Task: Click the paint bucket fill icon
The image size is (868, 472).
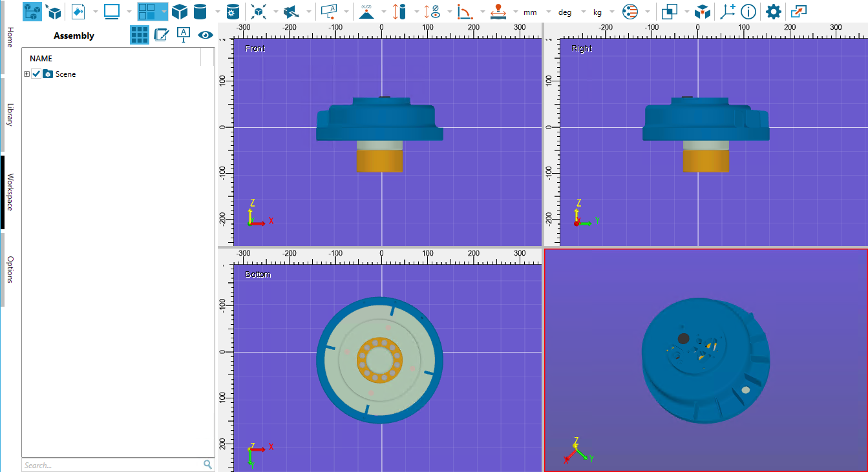Action: coord(78,12)
